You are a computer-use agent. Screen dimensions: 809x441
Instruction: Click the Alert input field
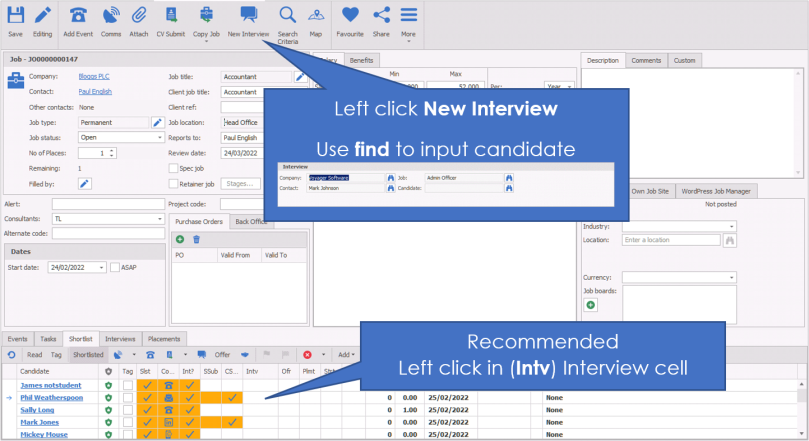(x=108, y=203)
